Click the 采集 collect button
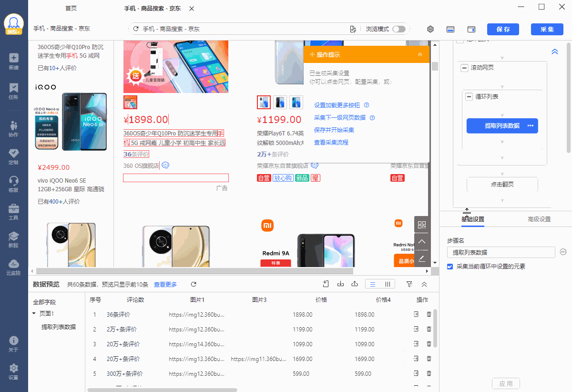The image size is (572, 392). coord(547,29)
